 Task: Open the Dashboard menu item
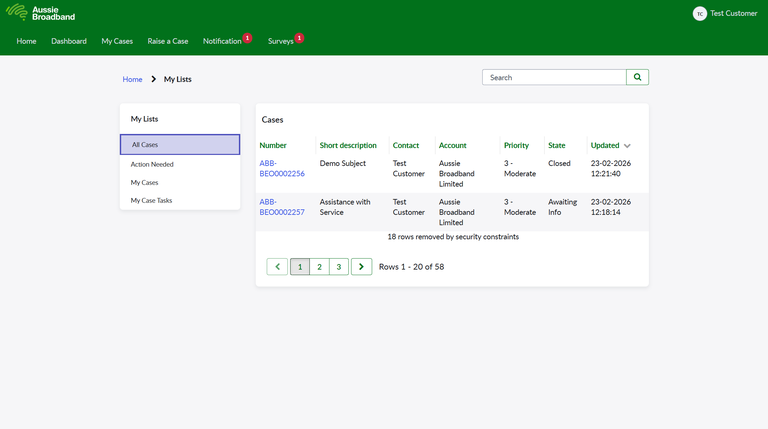click(69, 41)
